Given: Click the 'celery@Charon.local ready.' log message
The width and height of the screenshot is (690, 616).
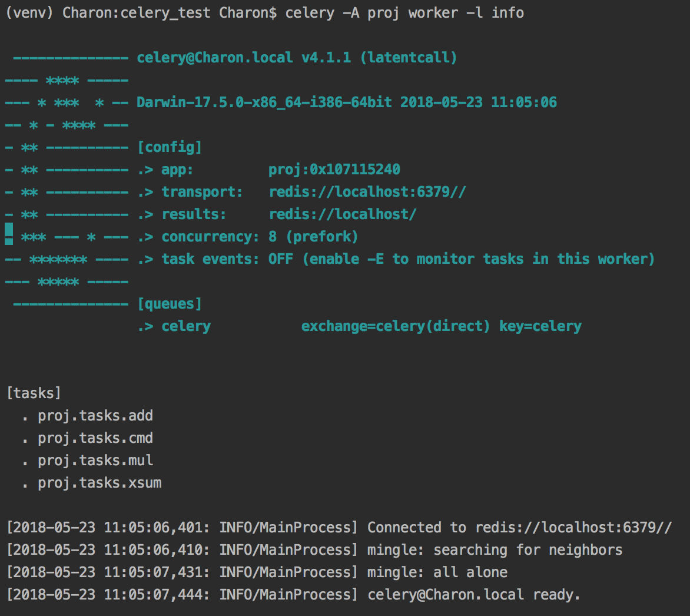Looking at the screenshot, I should pyautogui.click(x=473, y=595).
